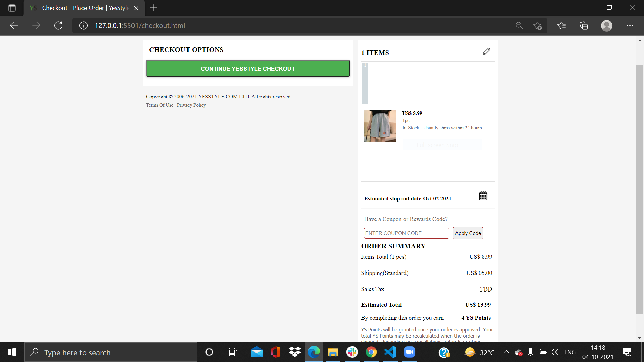Viewport: 644px width, 362px height.
Task: Open the Collections icon in toolbar
Action: tap(584, 25)
